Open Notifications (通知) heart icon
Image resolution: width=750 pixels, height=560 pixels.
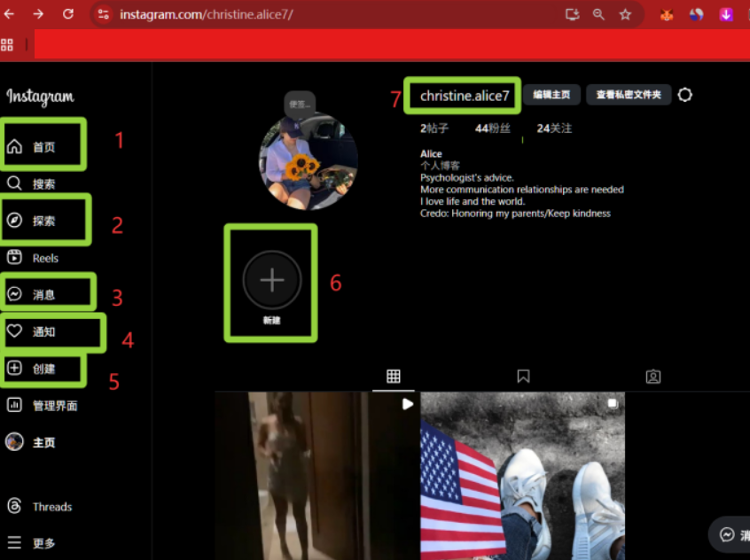click(x=15, y=331)
